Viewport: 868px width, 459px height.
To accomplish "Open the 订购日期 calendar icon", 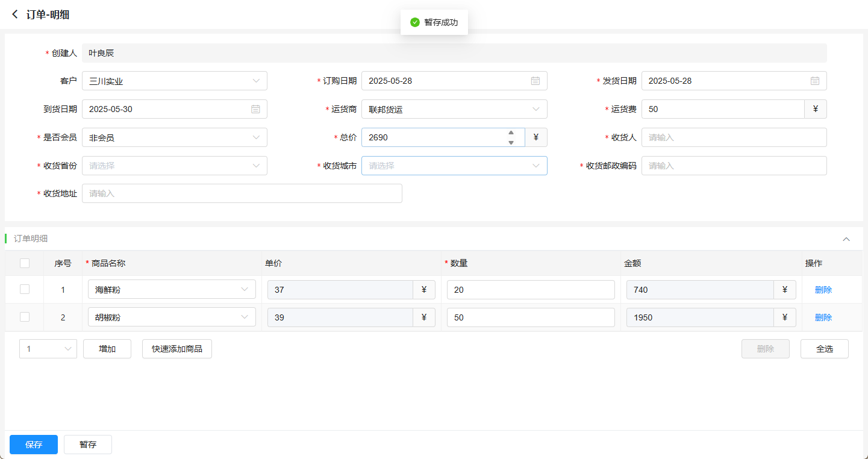I will coord(535,81).
